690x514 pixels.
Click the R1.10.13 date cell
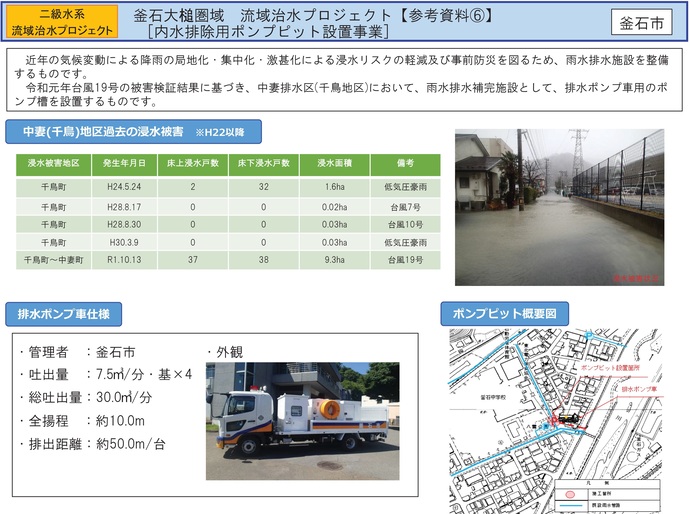point(125,260)
